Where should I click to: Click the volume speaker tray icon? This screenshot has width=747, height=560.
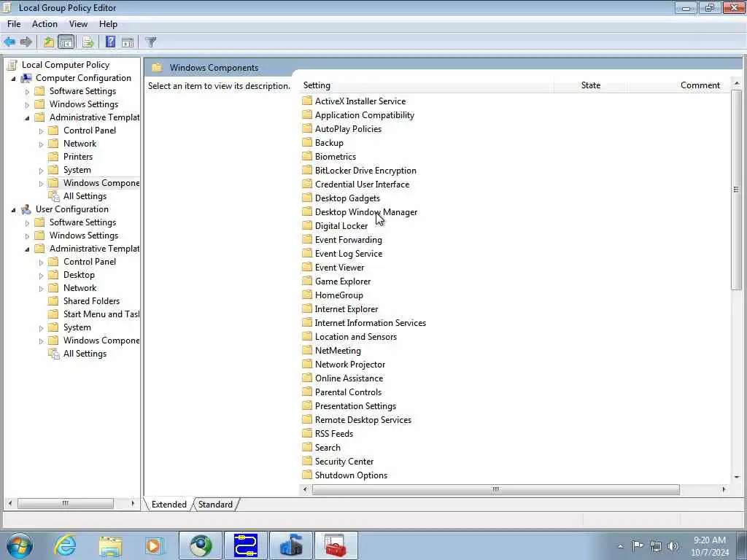pos(673,546)
